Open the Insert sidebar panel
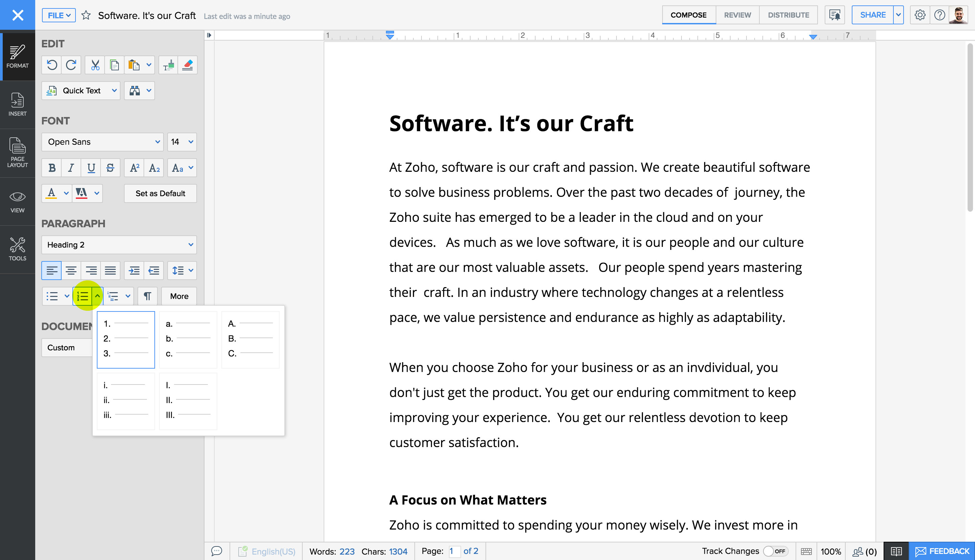The image size is (975, 560). coord(17,104)
